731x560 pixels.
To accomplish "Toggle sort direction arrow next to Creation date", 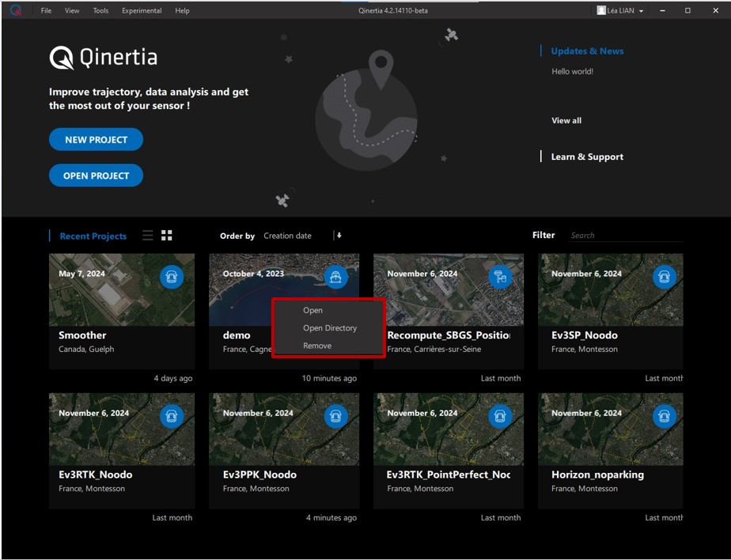I will pos(339,236).
